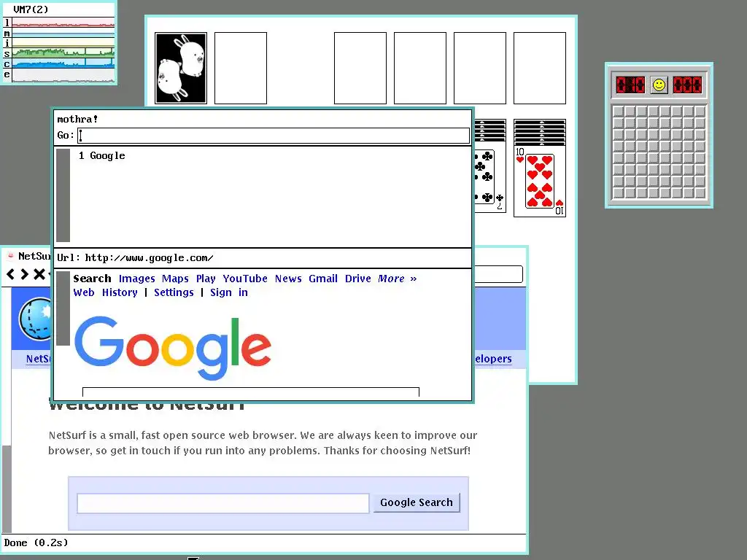The width and height of the screenshot is (747, 560).
Task: Focus the Go: input field in mothra
Action: point(274,136)
